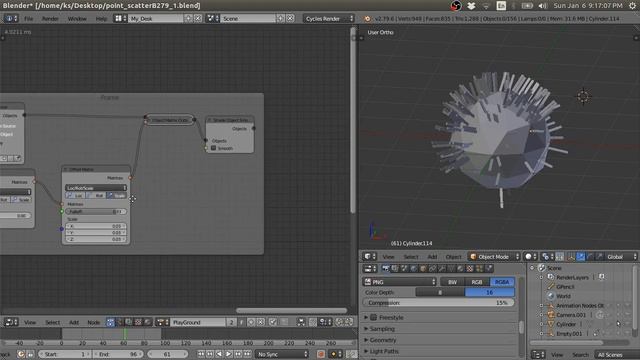Open the 3D viewport Select menu

coord(411,257)
